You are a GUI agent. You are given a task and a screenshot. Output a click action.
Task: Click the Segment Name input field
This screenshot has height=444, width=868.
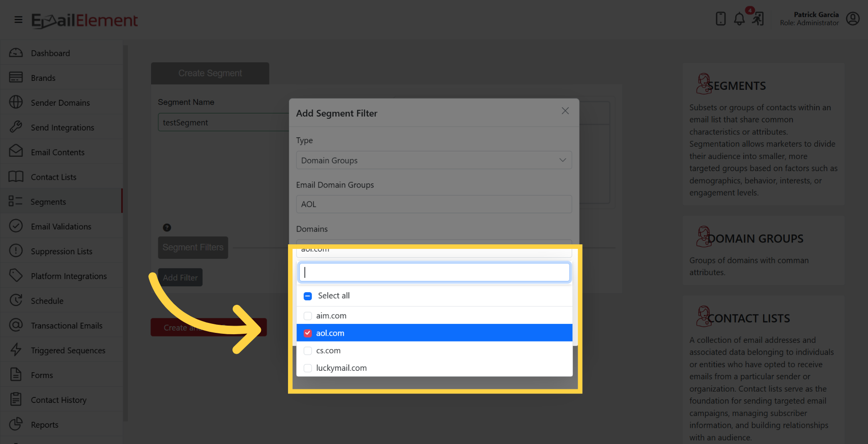click(223, 122)
